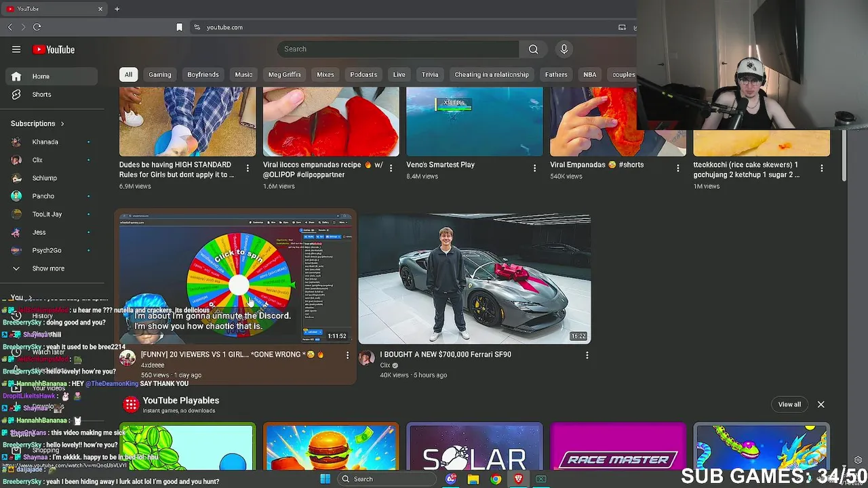Click the Windows taskbar search box
This screenshot has width=868, height=488.
[387, 479]
